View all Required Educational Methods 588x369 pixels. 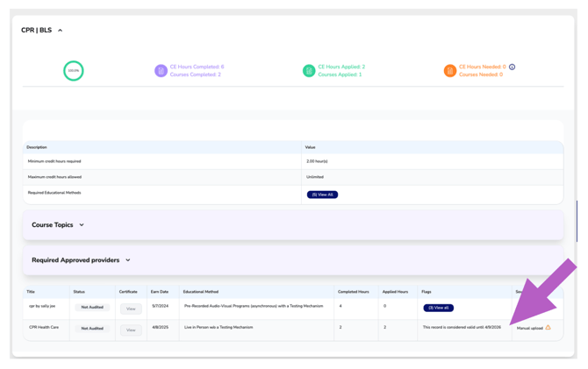coord(322,195)
